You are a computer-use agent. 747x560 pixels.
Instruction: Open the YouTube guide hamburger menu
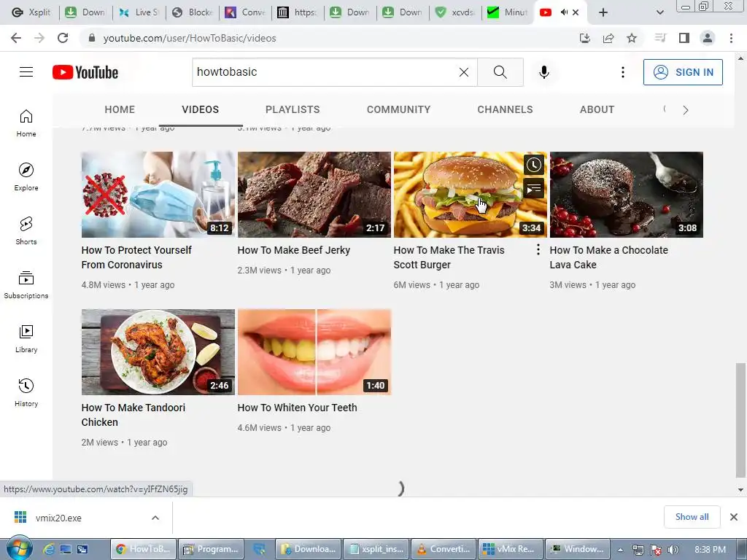point(26,72)
